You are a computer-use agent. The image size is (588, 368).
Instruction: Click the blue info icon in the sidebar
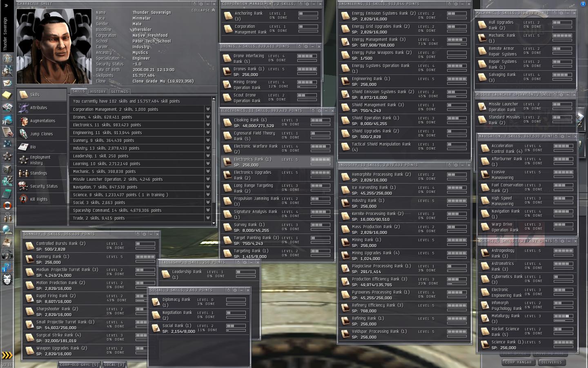point(7,267)
